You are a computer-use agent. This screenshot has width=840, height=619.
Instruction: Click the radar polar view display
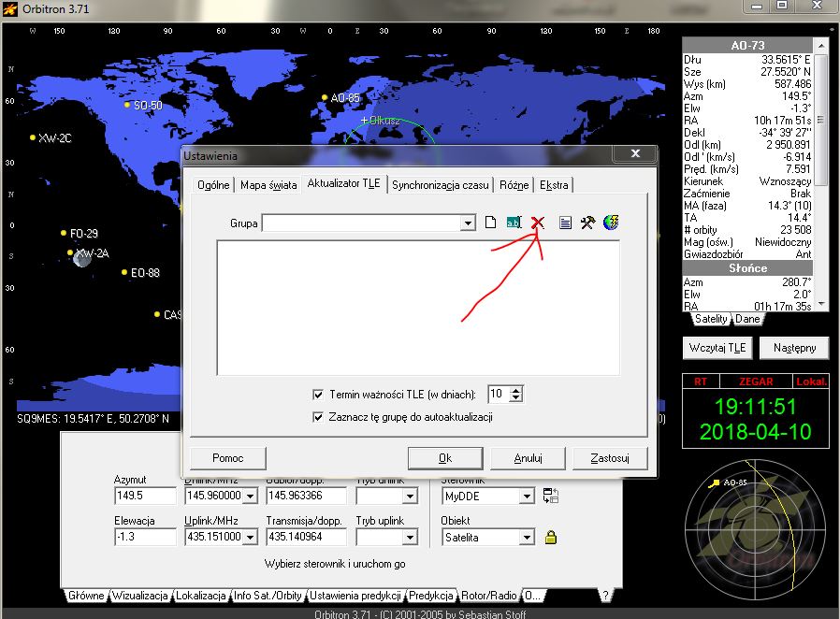[x=756, y=530]
